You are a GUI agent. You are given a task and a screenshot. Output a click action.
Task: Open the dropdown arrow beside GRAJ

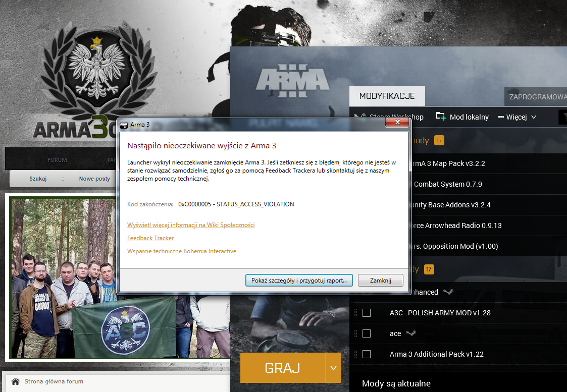[333, 368]
